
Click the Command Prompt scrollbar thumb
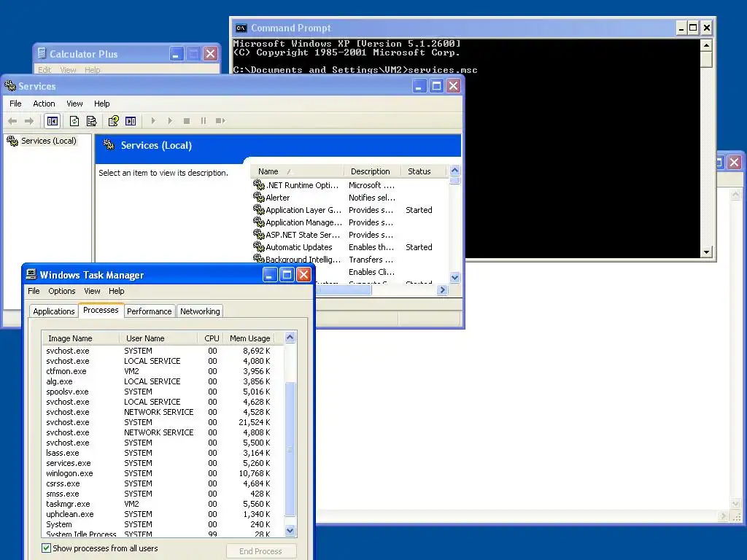pyautogui.click(x=706, y=60)
